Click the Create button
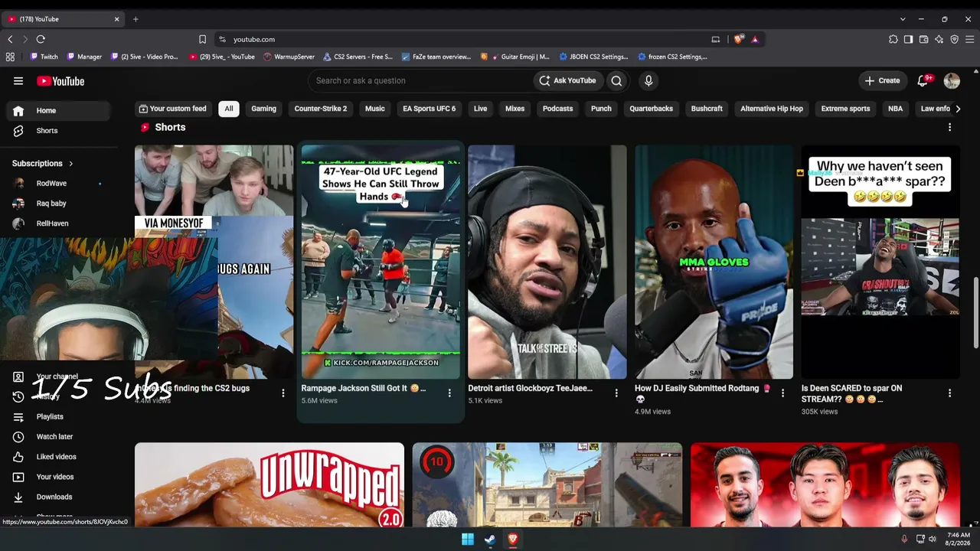The width and height of the screenshot is (980, 551). tap(883, 80)
